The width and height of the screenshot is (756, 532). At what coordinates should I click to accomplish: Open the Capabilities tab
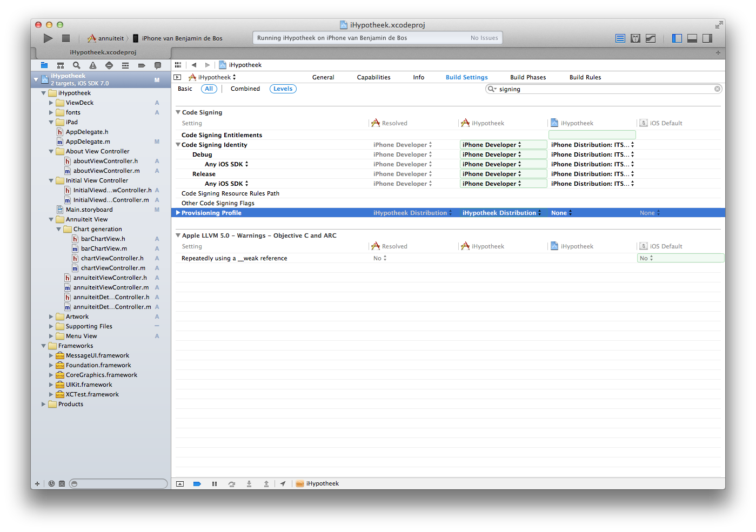373,77
